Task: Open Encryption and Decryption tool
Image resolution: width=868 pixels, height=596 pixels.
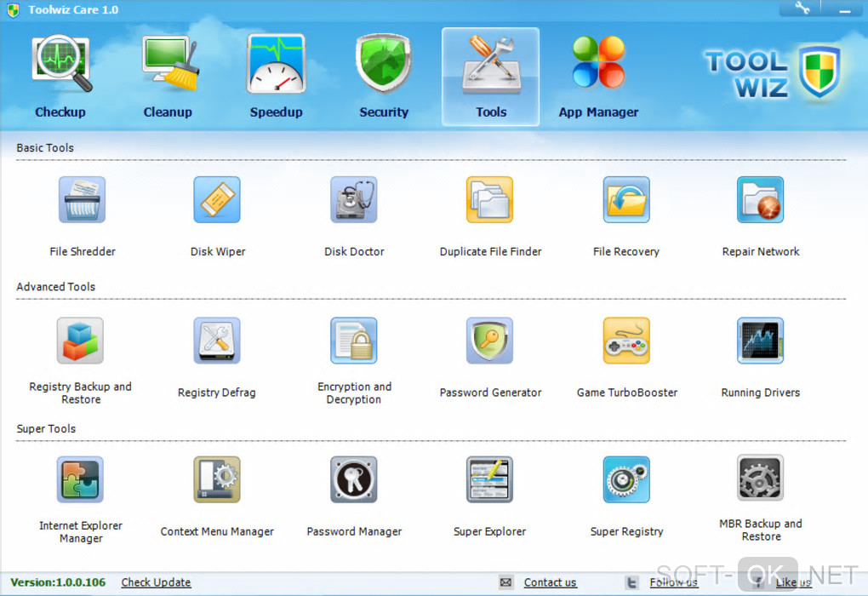Action: (354, 341)
